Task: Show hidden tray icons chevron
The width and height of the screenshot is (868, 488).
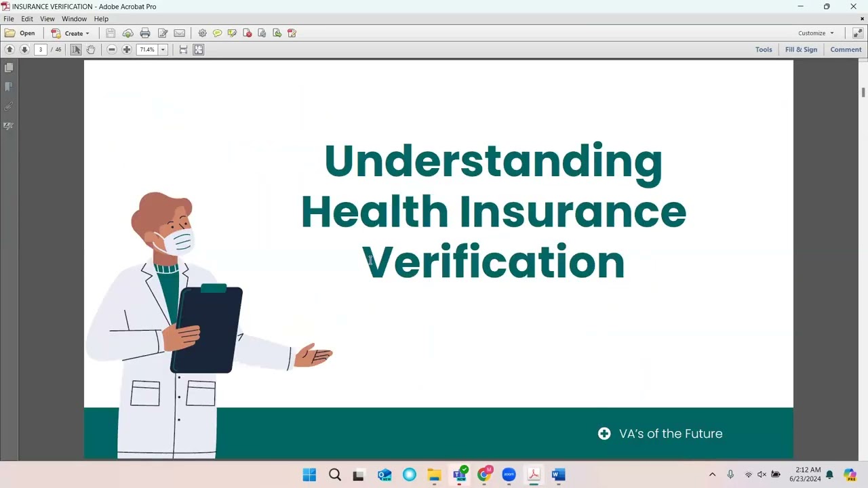Action: 712,474
